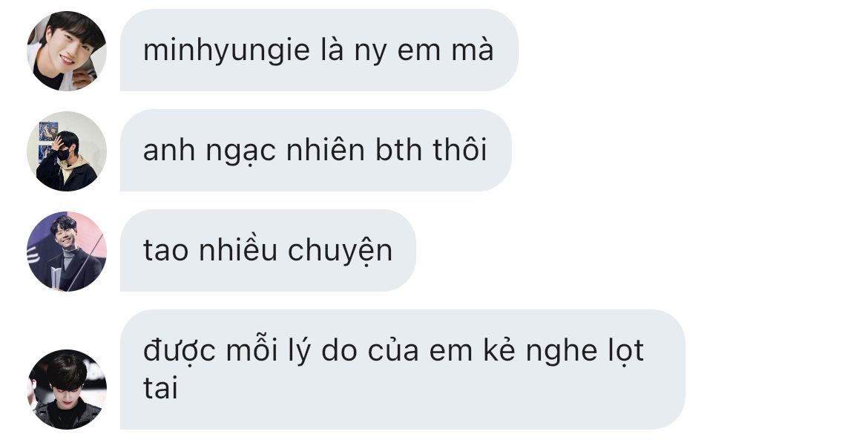Open the avatar with the pink and purple background
The image size is (868, 440).
click(67, 252)
